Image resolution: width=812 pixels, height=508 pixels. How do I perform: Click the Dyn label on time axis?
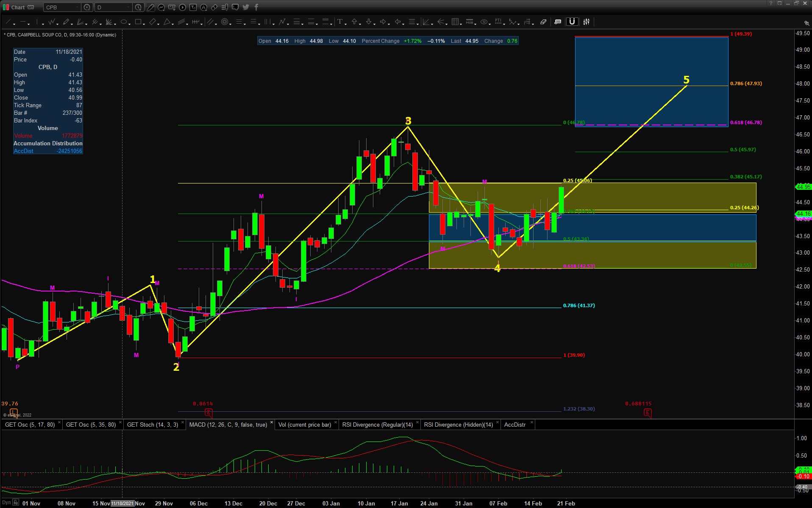[6, 502]
